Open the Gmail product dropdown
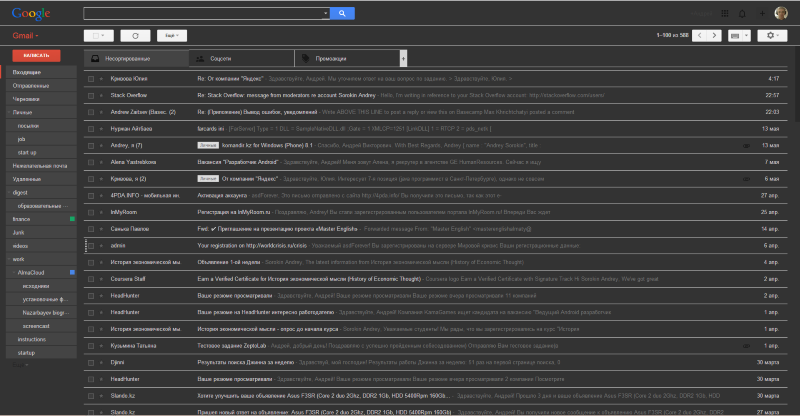Screen dimensions: 800x416 point(26,36)
